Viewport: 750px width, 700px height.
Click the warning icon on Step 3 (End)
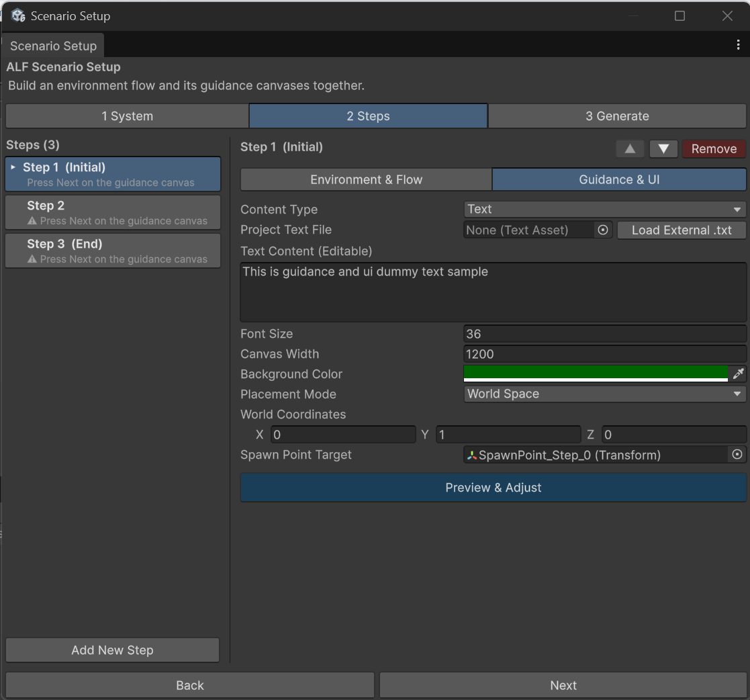(32, 259)
